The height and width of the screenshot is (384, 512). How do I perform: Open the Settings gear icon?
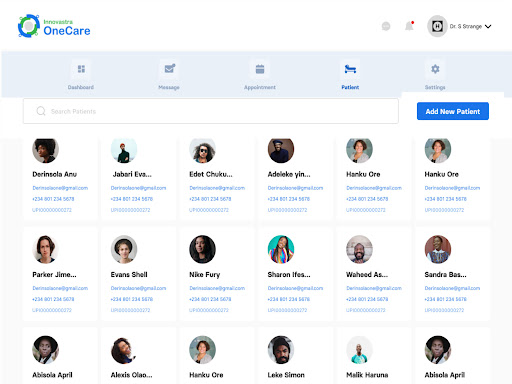pos(435,69)
